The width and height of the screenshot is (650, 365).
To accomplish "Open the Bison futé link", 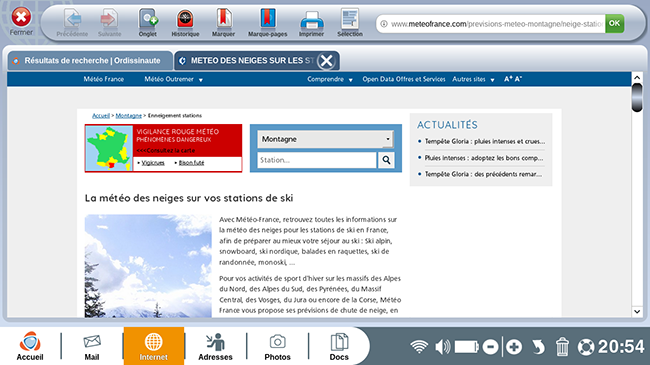I will pyautogui.click(x=191, y=163).
